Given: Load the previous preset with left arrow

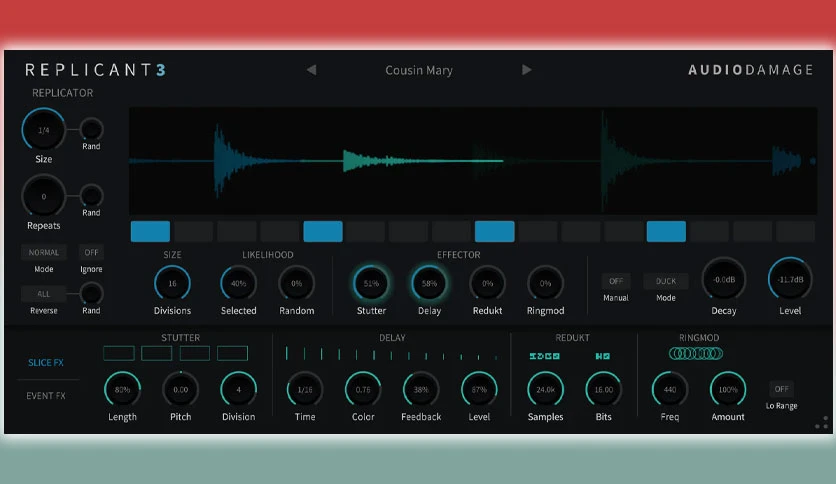Looking at the screenshot, I should coord(312,70).
